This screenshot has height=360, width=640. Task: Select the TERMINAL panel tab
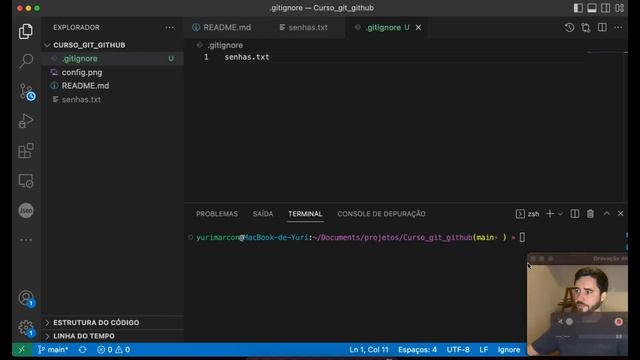(305, 214)
